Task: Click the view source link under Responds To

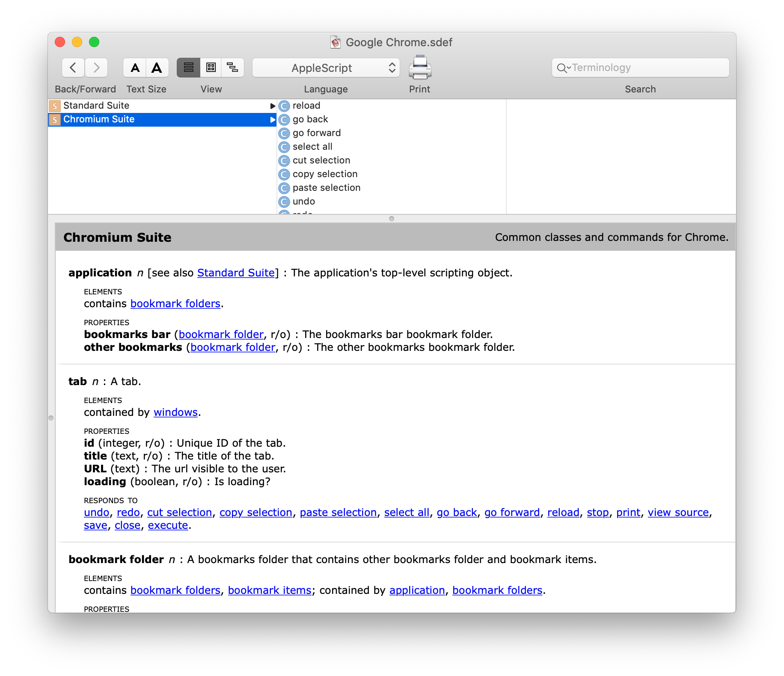Action: coord(678,512)
